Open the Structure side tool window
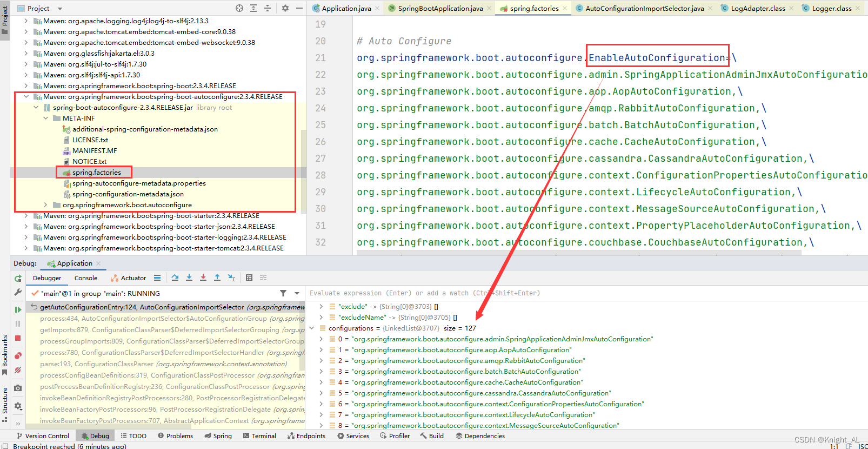 (x=5, y=404)
